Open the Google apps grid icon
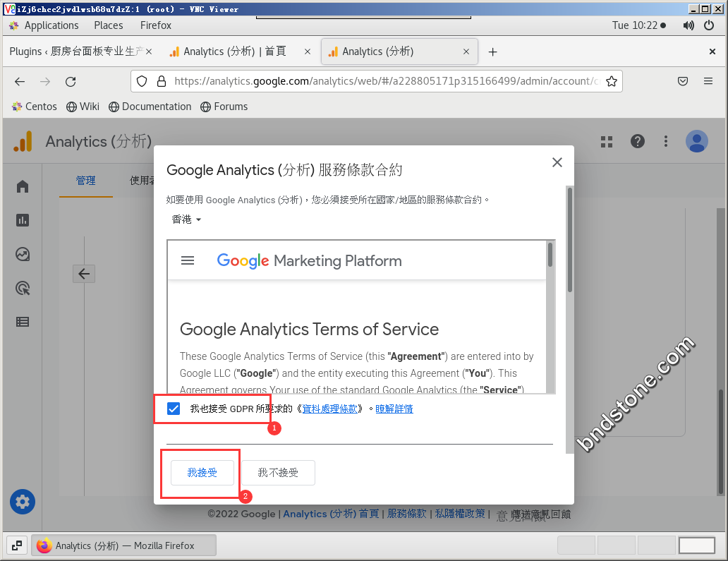This screenshot has height=561, width=728. [x=607, y=141]
